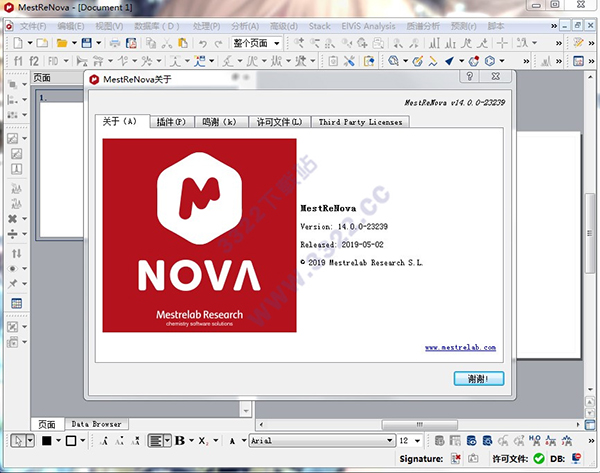Click the horizontal scrollbar thumb

point(420,424)
